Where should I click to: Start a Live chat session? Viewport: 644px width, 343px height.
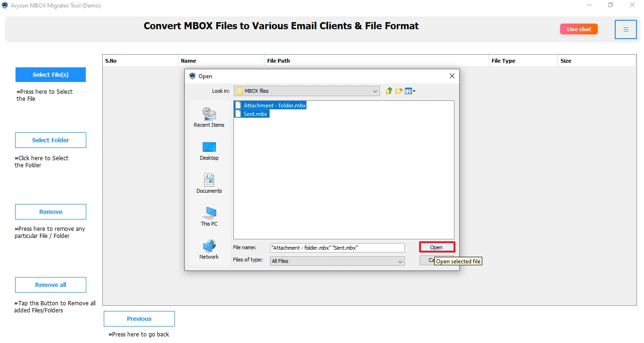coord(579,29)
